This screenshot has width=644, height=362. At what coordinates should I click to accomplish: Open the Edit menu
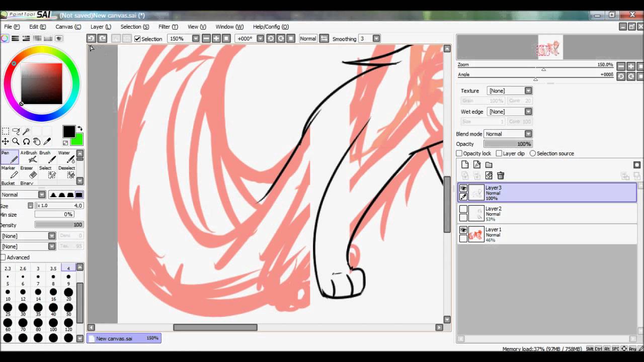37,27
